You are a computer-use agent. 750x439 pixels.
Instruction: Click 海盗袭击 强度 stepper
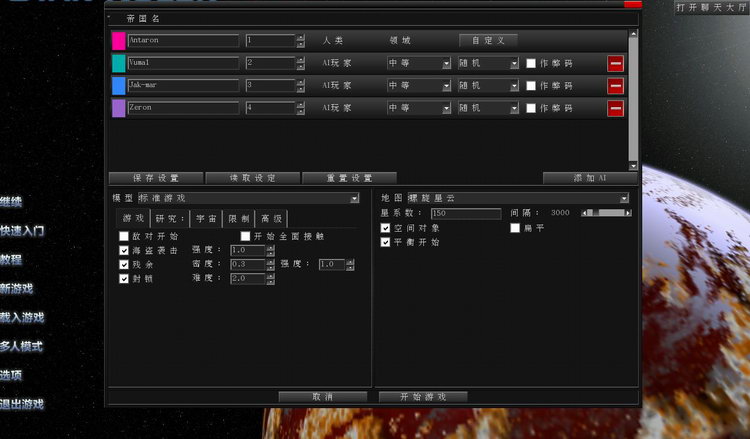[x=271, y=251]
